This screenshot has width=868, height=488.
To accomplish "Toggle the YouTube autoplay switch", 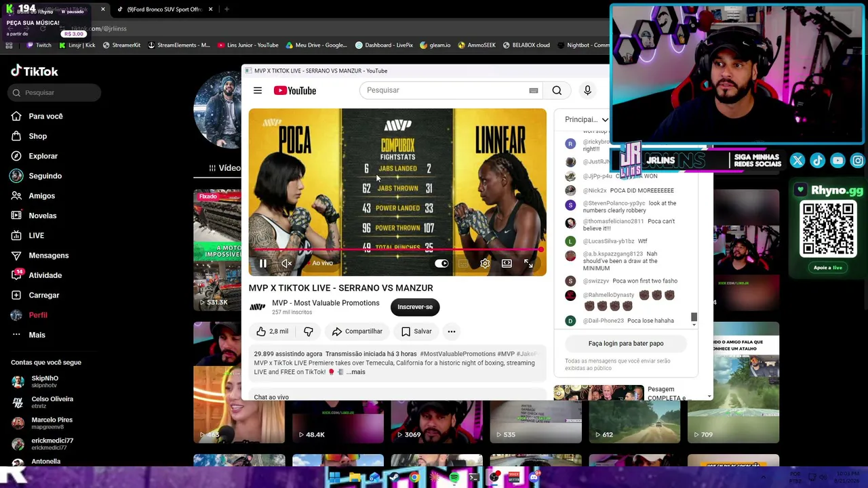I will [441, 264].
